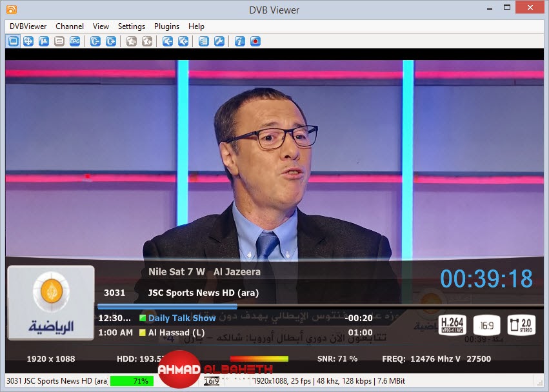Screen dimensions: 549x392
Task: Switch to previous channel (C-) icon
Action: coord(95,41)
